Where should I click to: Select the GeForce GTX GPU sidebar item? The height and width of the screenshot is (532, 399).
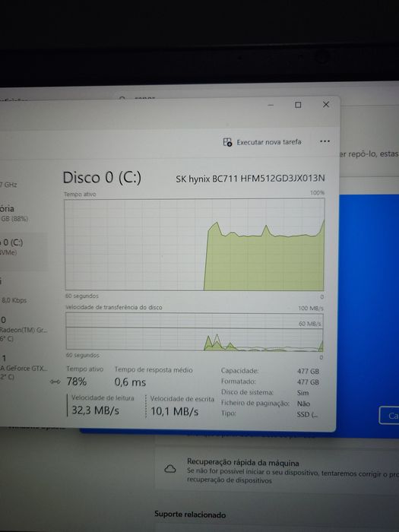tap(23, 368)
